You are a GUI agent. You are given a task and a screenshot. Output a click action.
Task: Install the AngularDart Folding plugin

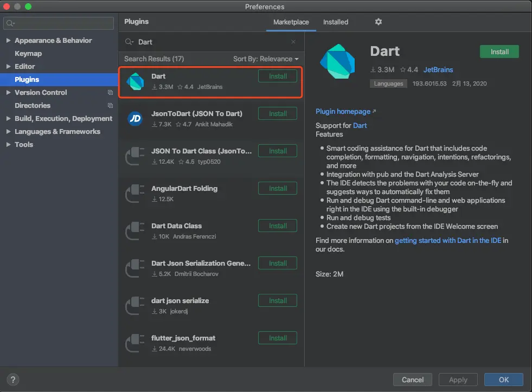(x=278, y=188)
